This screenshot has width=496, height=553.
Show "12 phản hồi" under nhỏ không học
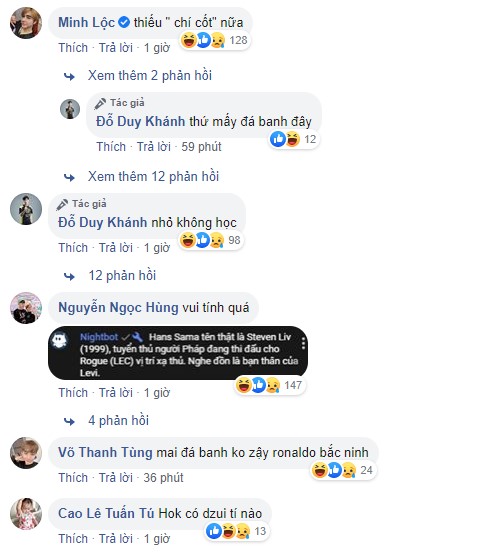[x=122, y=275]
